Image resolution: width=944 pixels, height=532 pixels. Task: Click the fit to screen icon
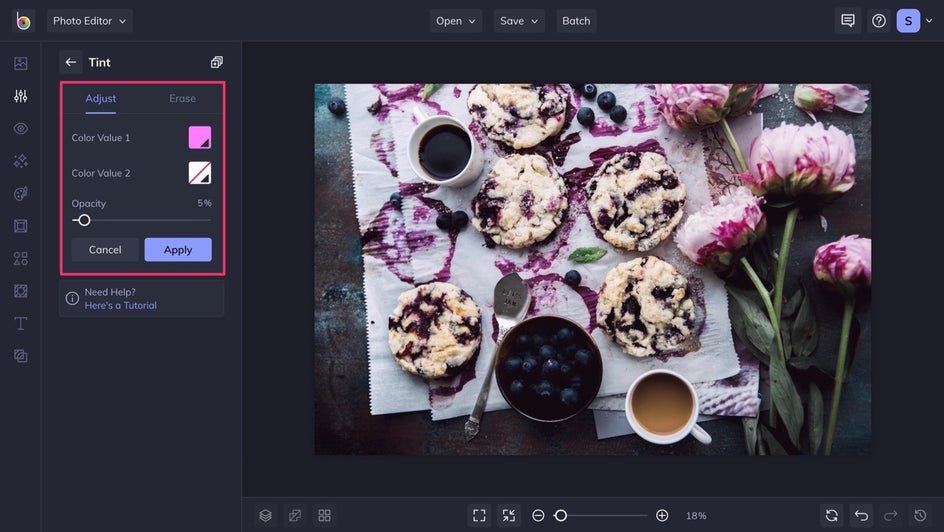point(479,515)
